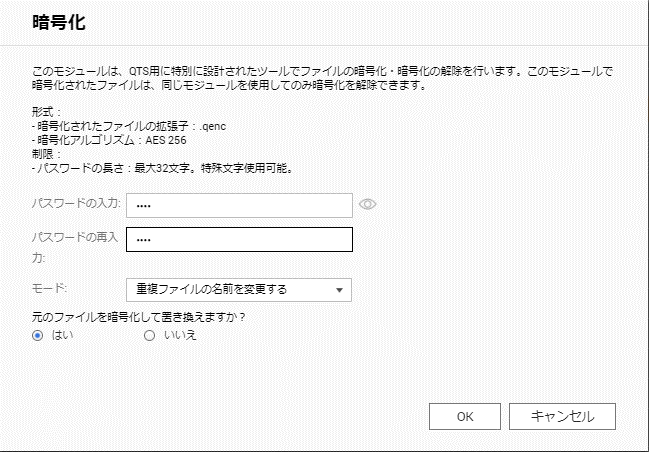This screenshot has width=649, height=452.
Task: Click the password length restriction line
Action: [162, 168]
